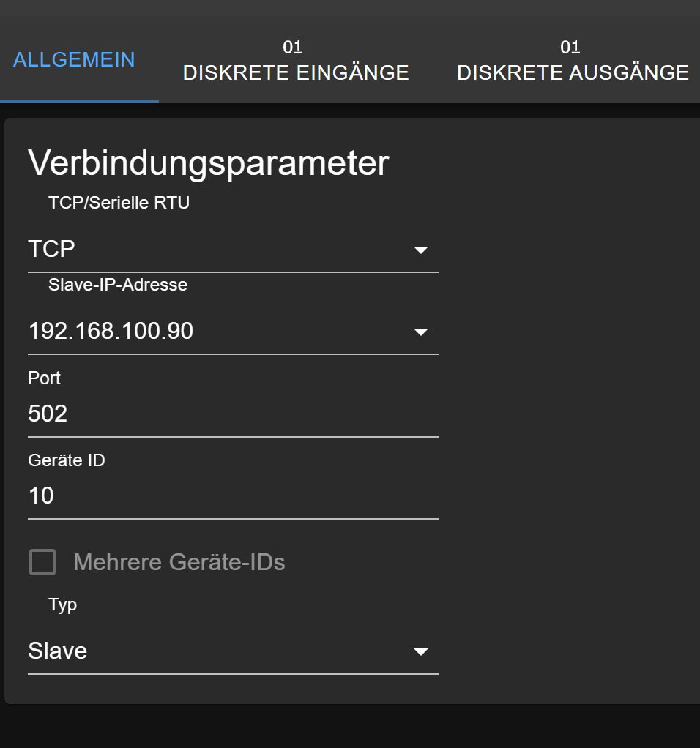Expand the Typ dropdown showing Slave

[x=220, y=651]
